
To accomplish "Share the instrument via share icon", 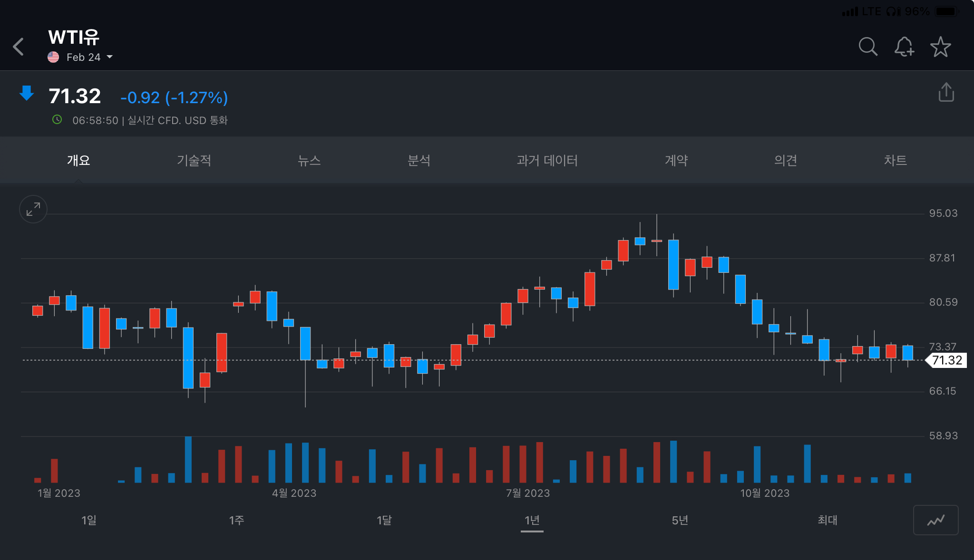I will pyautogui.click(x=946, y=92).
